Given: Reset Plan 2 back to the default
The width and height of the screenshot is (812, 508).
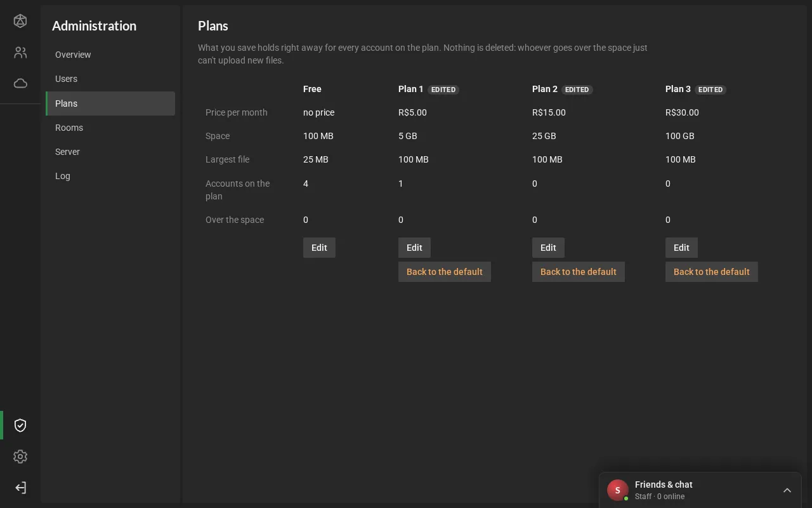Looking at the screenshot, I should tap(579, 272).
